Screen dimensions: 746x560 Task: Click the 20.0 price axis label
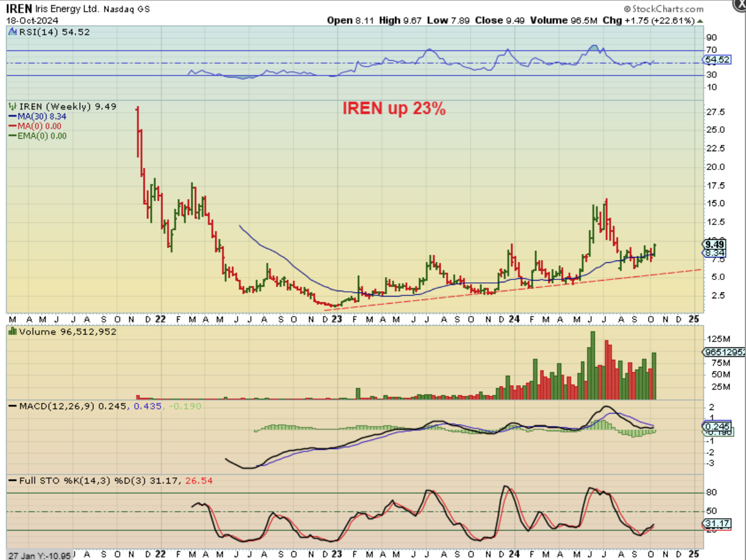715,167
